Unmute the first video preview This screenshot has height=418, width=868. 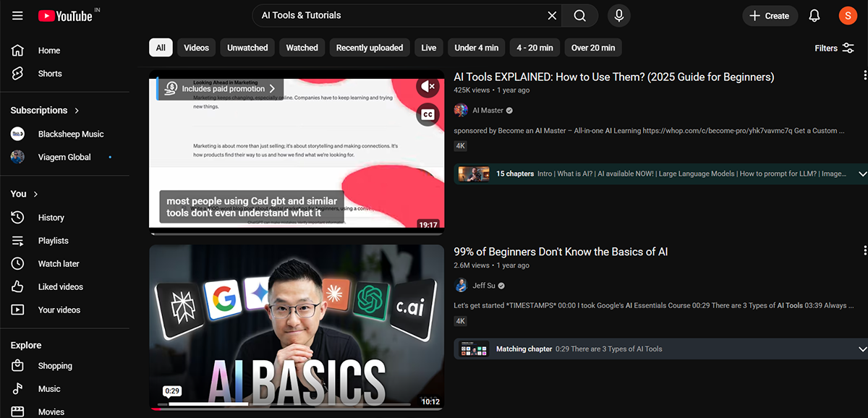click(x=428, y=87)
